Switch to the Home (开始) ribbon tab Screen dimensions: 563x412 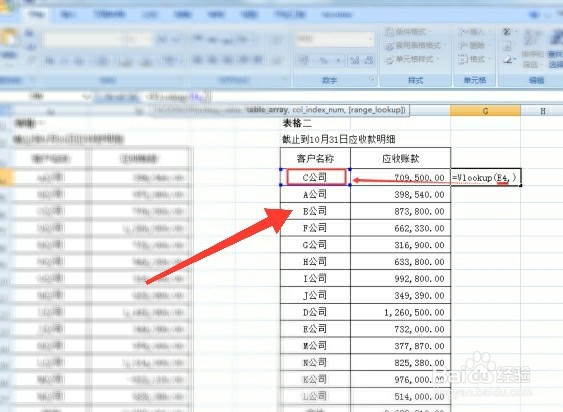tap(37, 15)
